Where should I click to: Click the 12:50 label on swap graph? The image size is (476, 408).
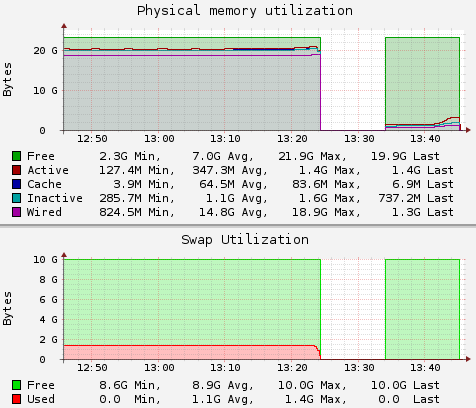(92, 368)
